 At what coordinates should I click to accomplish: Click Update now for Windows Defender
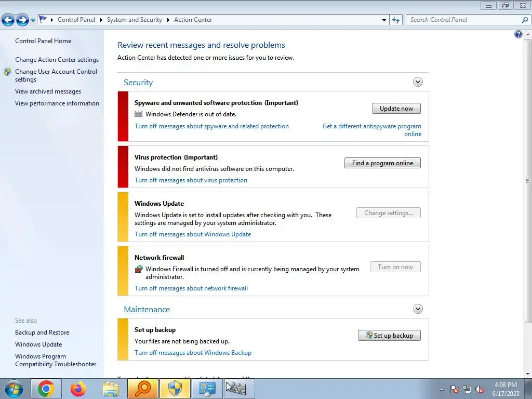point(396,108)
